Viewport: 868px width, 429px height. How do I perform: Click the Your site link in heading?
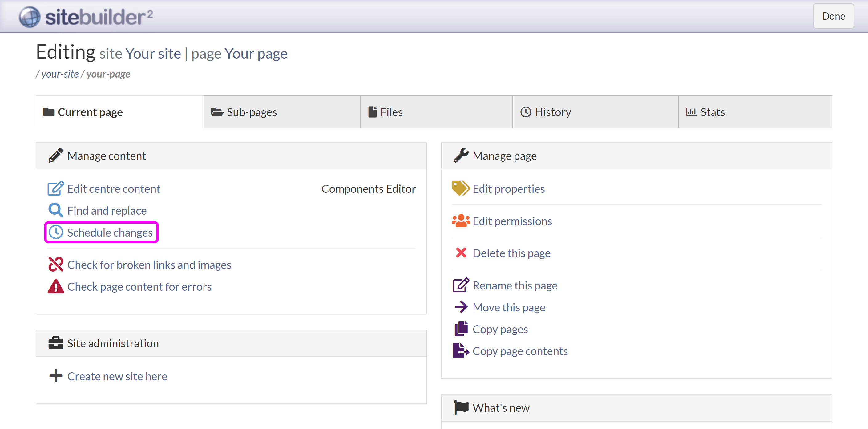153,54
